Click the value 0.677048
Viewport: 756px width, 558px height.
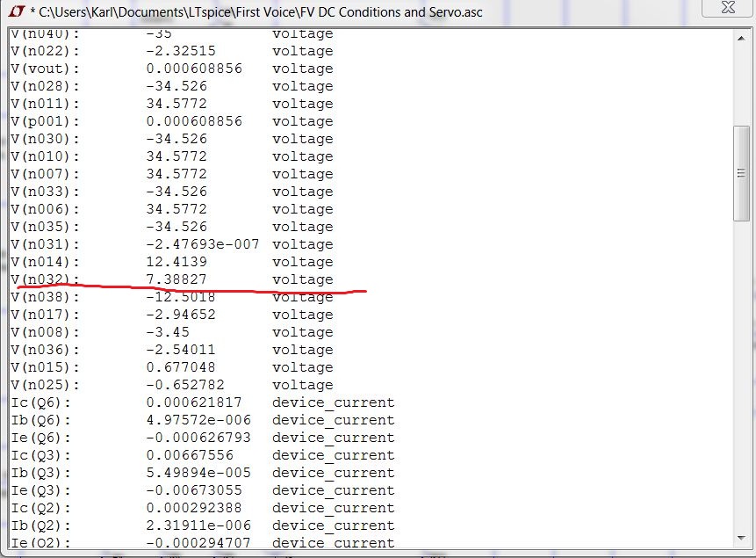[181, 367]
